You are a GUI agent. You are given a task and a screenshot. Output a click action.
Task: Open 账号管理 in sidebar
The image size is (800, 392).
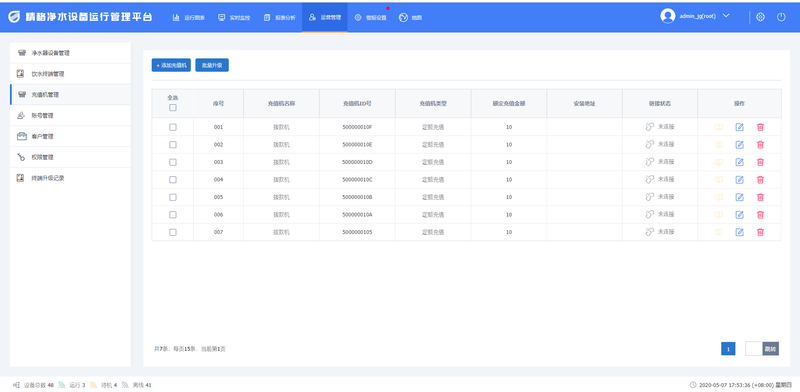coord(70,116)
